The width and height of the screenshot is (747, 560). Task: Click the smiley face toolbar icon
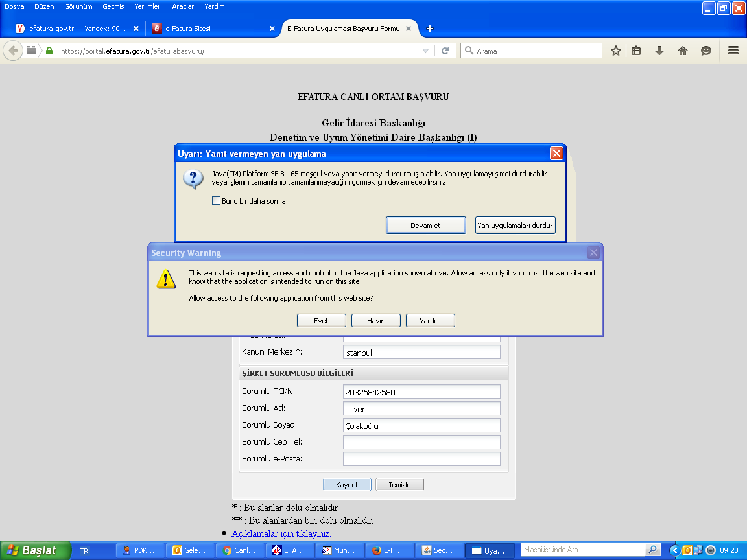[706, 51]
